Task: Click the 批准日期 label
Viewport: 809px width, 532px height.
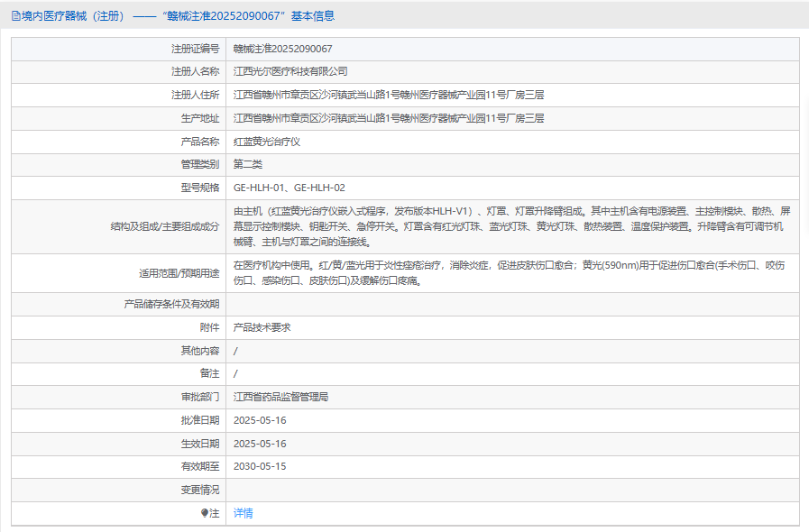Action: click(199, 420)
